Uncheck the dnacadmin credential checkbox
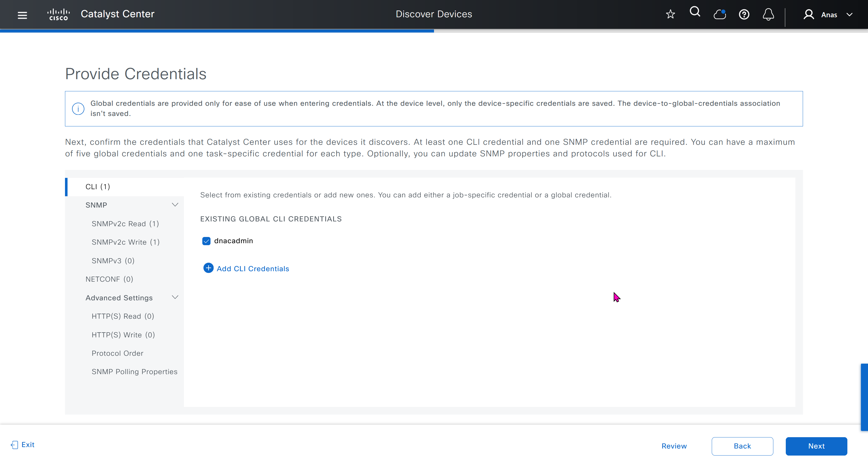The width and height of the screenshot is (868, 468). click(x=206, y=241)
